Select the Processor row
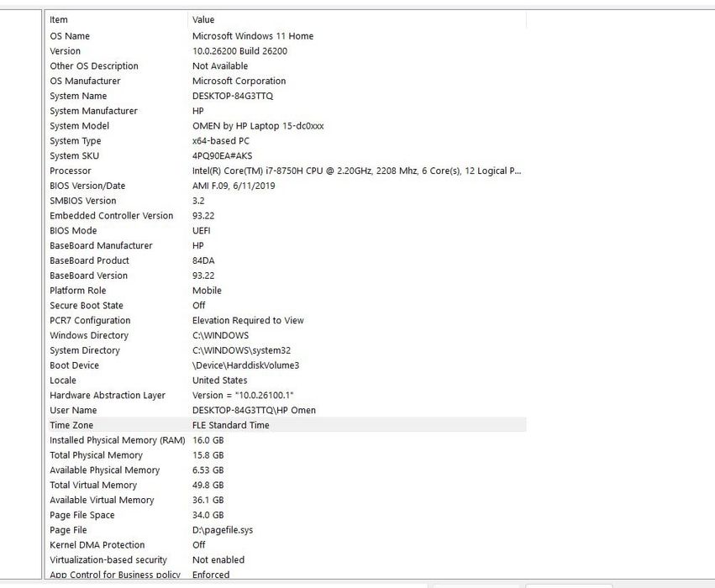The width and height of the screenshot is (715, 588). (71, 171)
